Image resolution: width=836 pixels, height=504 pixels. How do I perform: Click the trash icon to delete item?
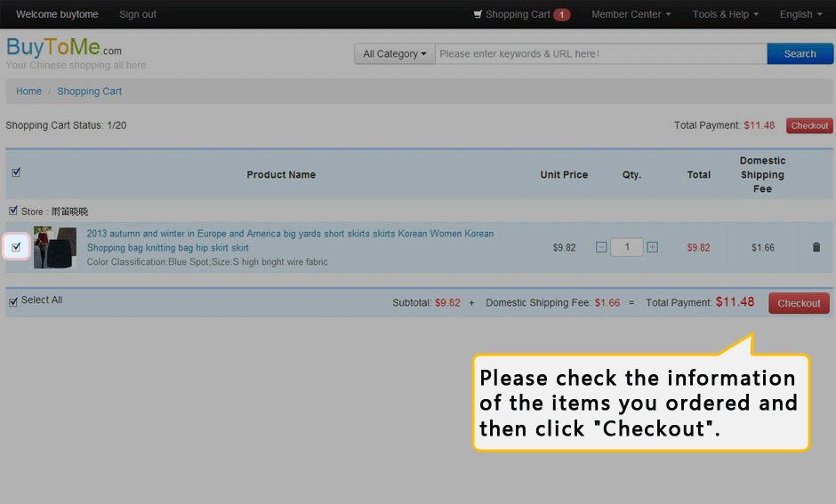point(816,247)
